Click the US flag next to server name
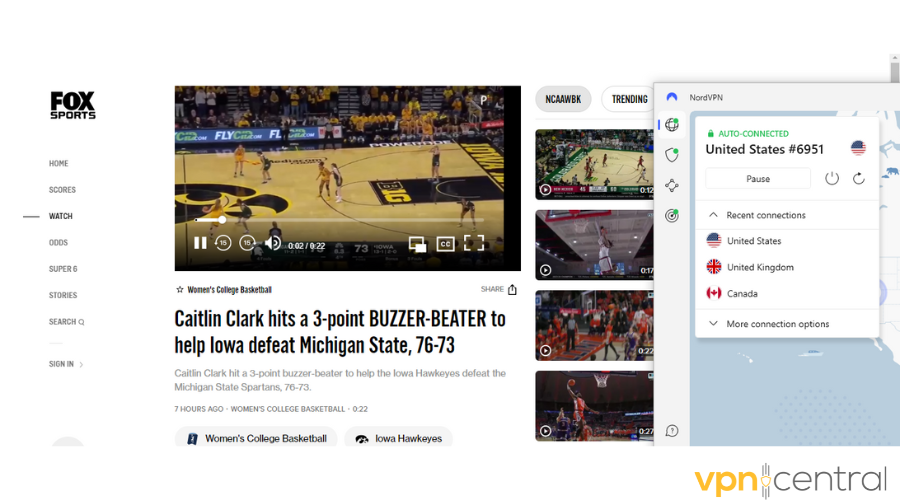The image size is (900, 500). [858, 148]
